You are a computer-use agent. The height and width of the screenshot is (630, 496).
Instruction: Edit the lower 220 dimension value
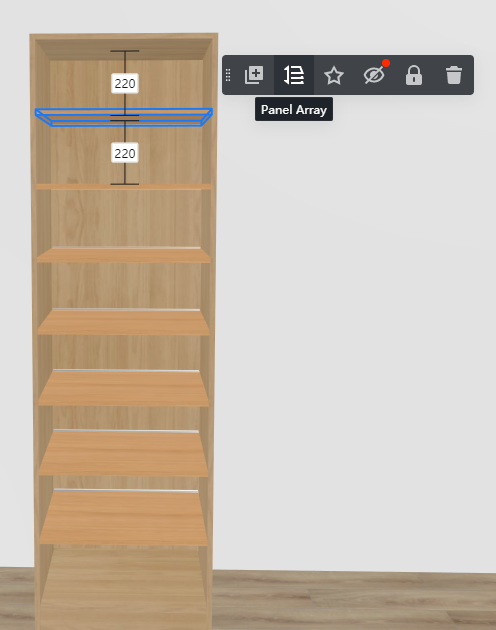point(125,153)
